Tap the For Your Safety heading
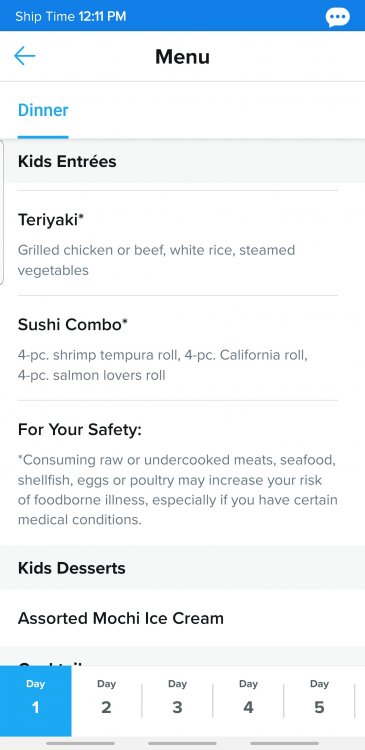 80,430
